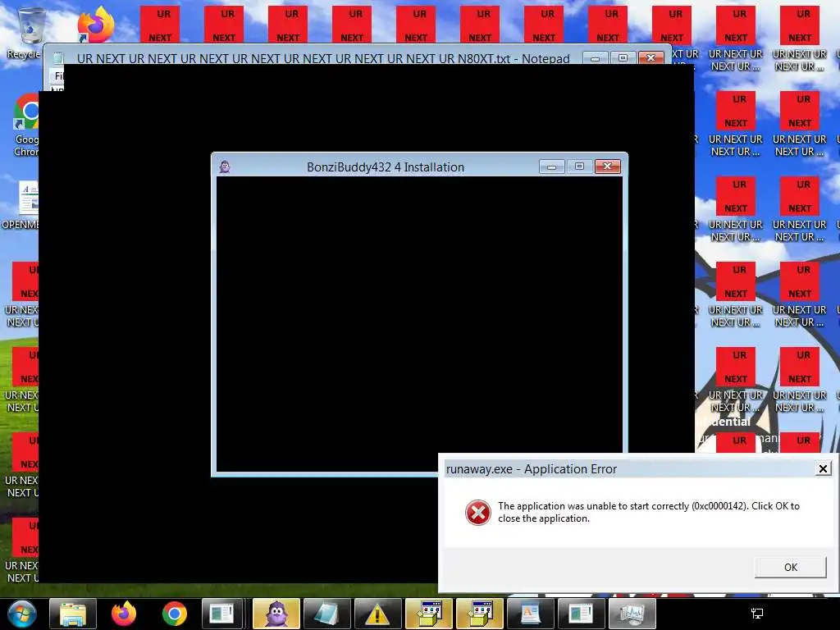The width and height of the screenshot is (840, 630).
Task: Click the network icon in system tray
Action: coord(757,614)
